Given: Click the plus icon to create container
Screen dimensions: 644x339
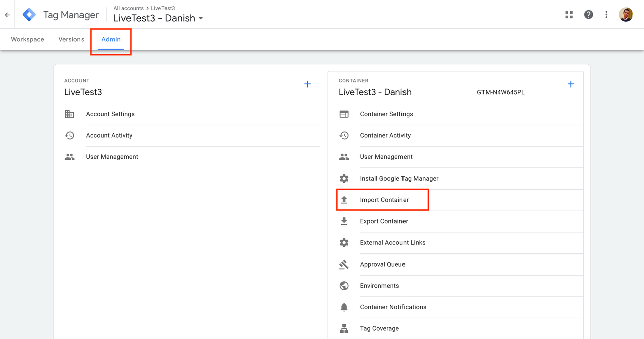Looking at the screenshot, I should (571, 84).
